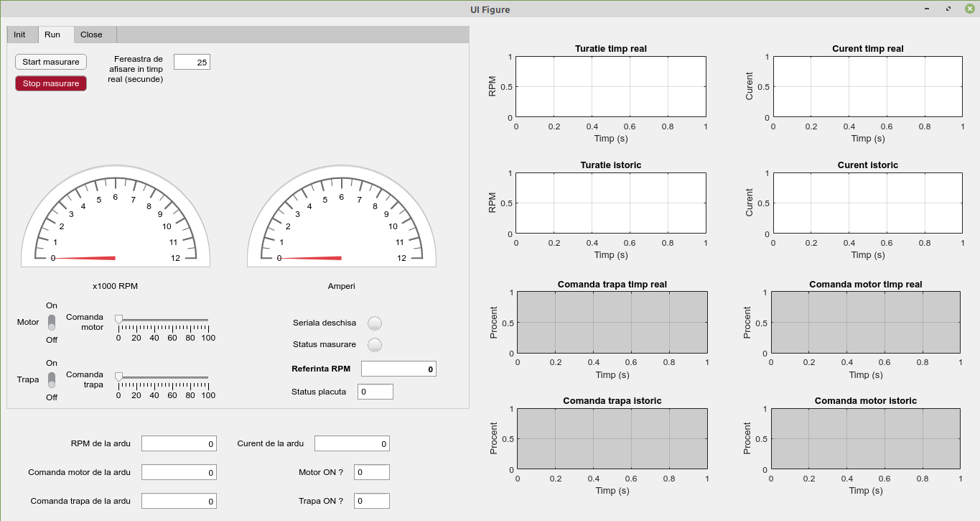Click the Curent timp real plot

868,87
